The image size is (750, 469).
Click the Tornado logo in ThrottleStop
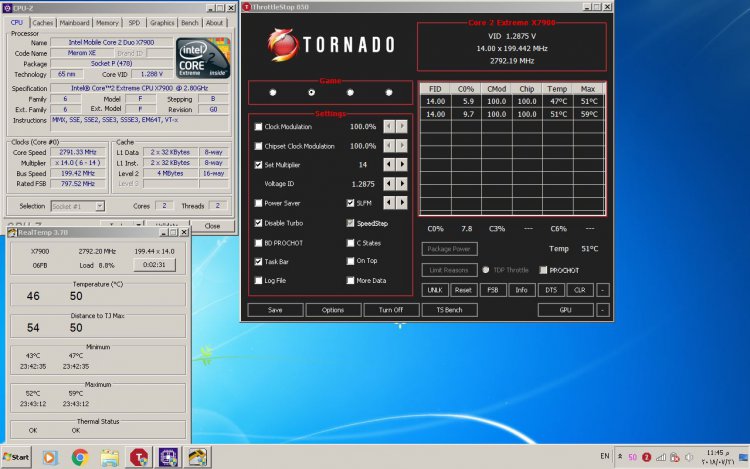tap(331, 44)
